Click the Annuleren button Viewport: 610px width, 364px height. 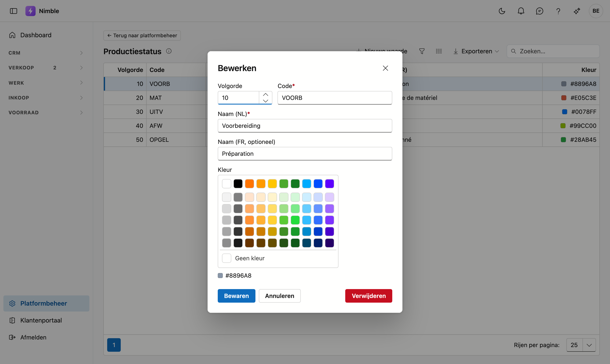click(x=280, y=296)
